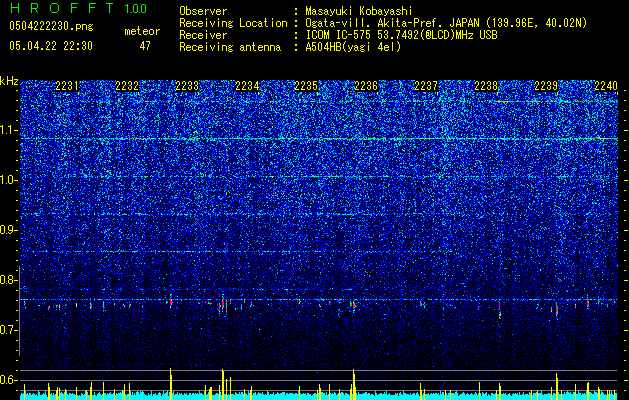
Task: Click the date stamp 05.04.22 22:30
Action: coord(51,46)
